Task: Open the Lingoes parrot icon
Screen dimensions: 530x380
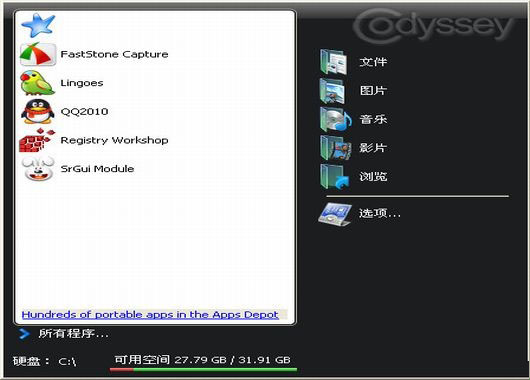Action: [x=38, y=83]
